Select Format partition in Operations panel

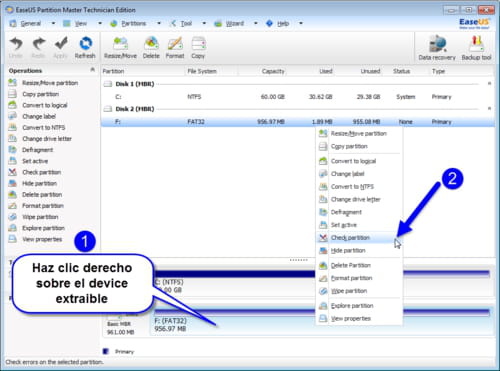36,206
